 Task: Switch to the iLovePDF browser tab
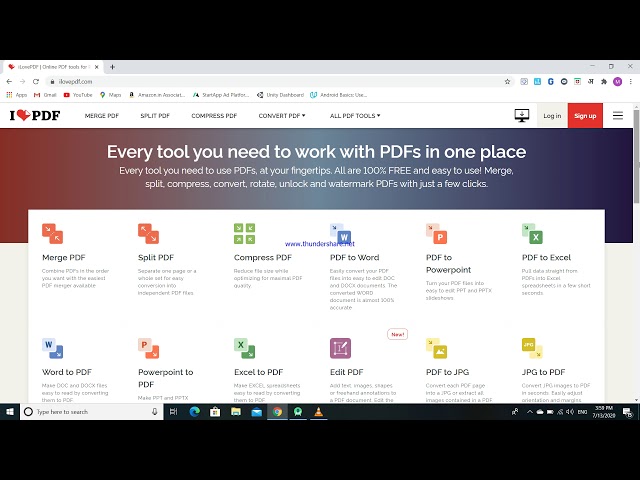point(52,67)
